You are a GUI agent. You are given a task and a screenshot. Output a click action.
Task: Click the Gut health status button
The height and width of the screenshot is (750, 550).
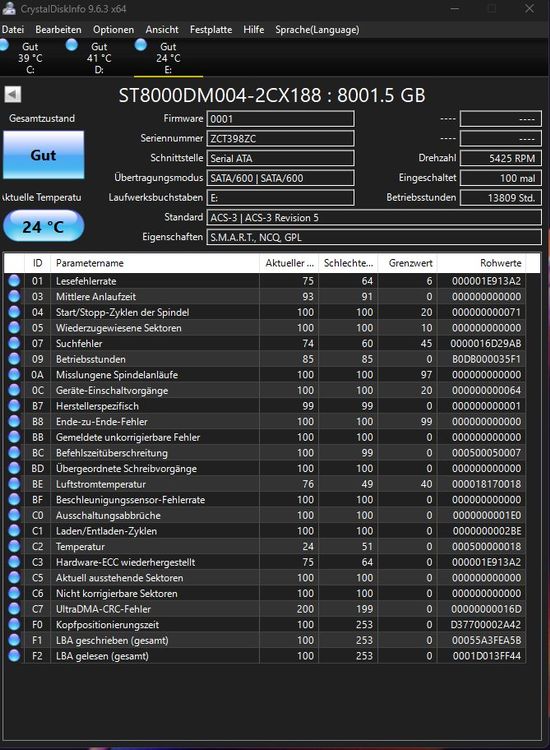point(44,155)
